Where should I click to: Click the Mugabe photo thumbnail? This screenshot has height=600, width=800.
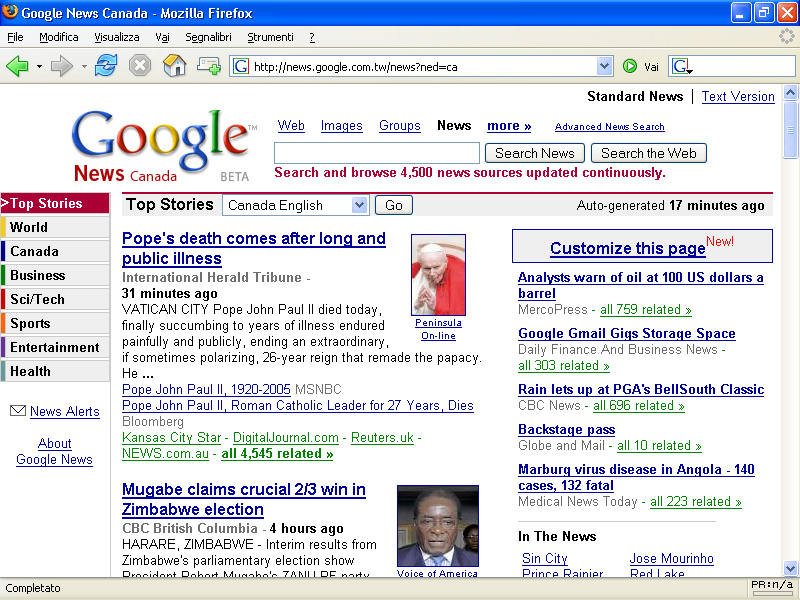tap(438, 526)
